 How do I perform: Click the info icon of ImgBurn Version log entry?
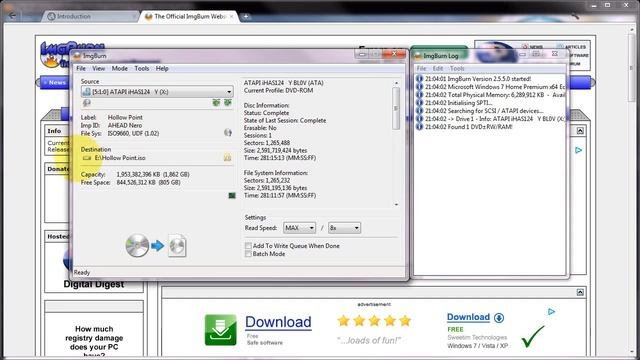419,79
